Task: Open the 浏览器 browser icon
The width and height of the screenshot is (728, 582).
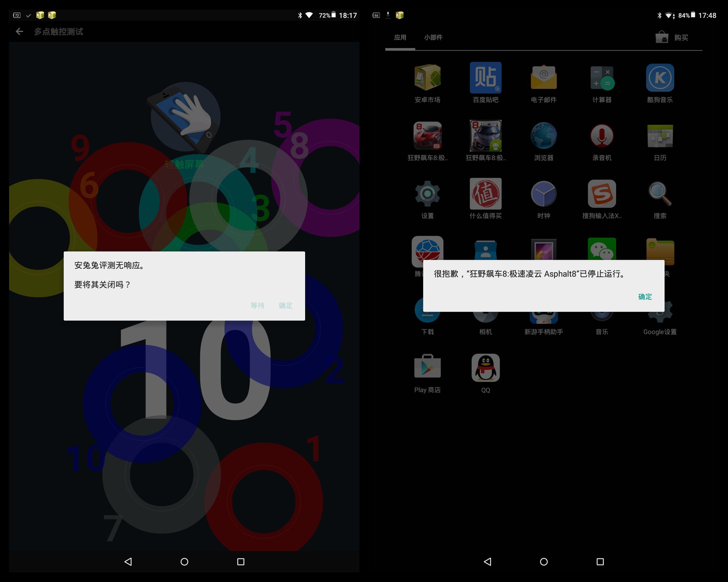Action: pos(543,136)
